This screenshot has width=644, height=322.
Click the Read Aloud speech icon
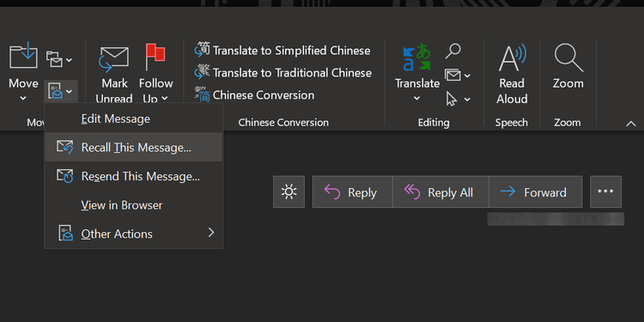(x=512, y=58)
